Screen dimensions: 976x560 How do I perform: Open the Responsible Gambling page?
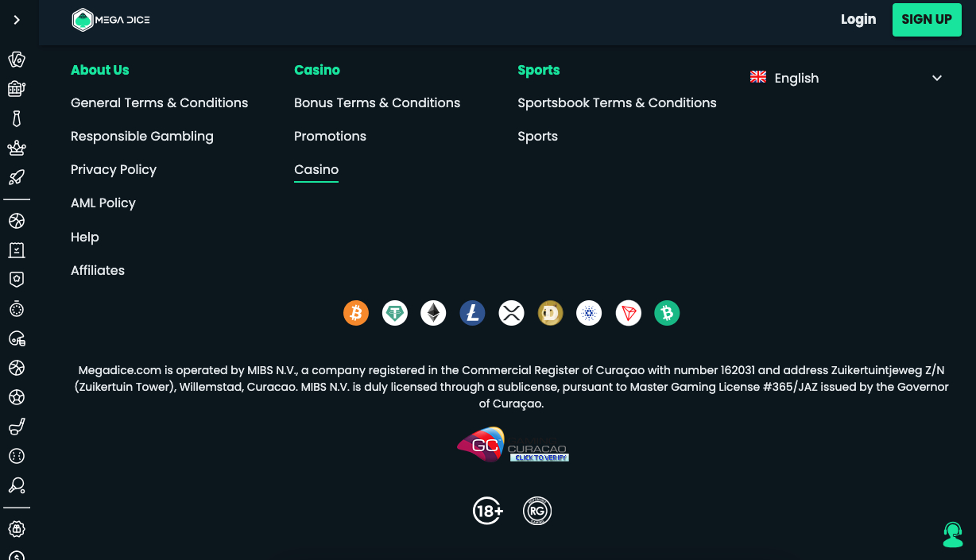pyautogui.click(x=142, y=136)
